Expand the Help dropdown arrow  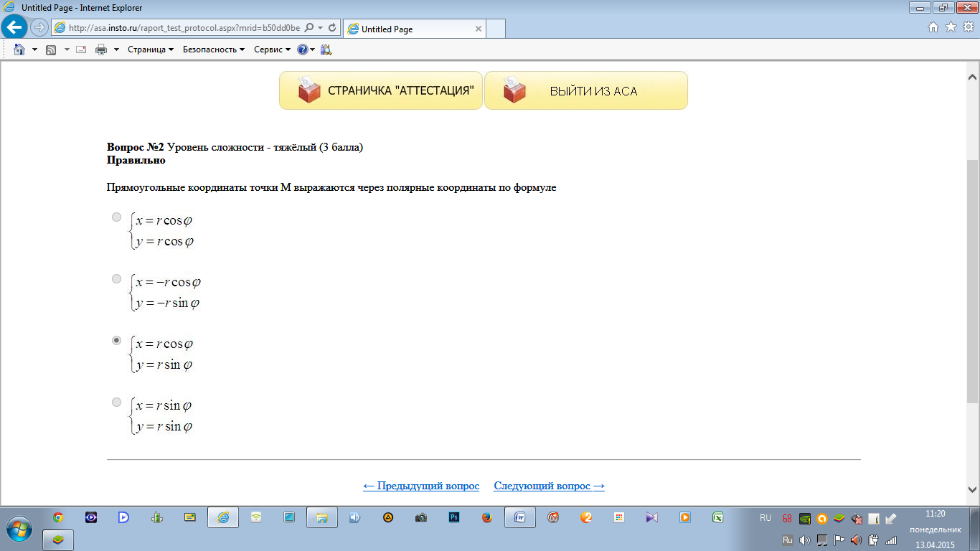tap(313, 50)
